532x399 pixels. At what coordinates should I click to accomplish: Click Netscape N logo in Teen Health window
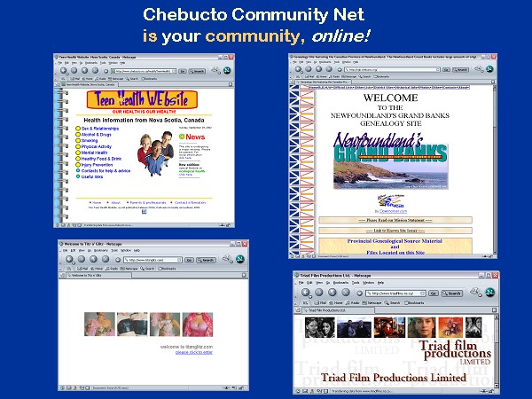227,72
